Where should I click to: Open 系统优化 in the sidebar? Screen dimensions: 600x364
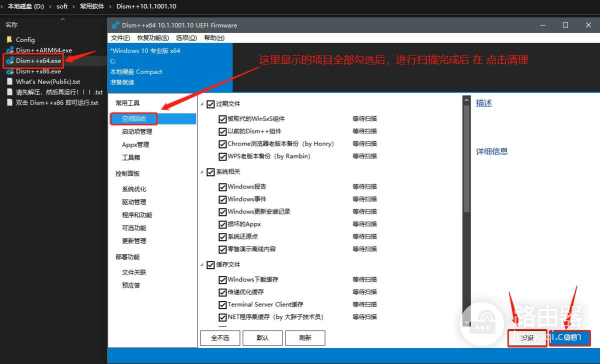134,189
